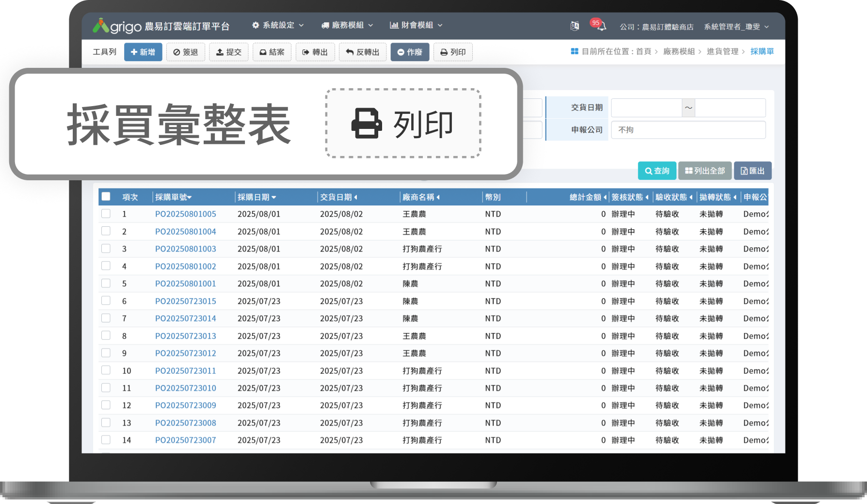Click the 提交 (Submit) icon

point(228,52)
